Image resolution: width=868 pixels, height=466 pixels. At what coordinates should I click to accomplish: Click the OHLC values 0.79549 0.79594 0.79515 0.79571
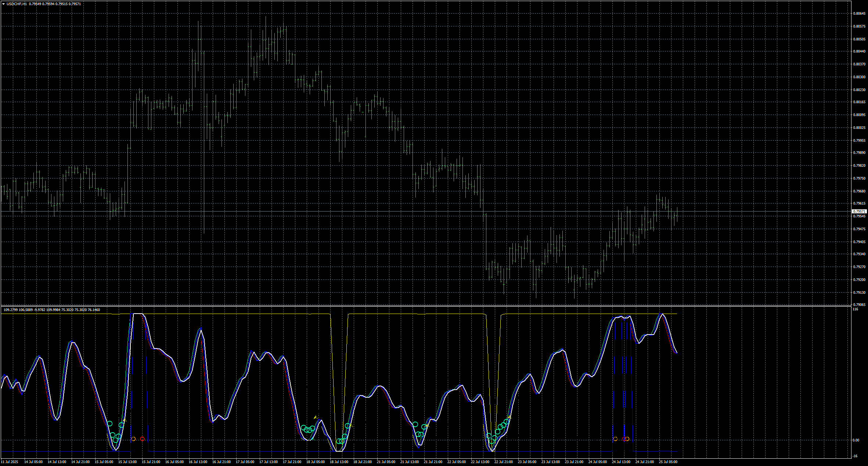(x=55, y=4)
